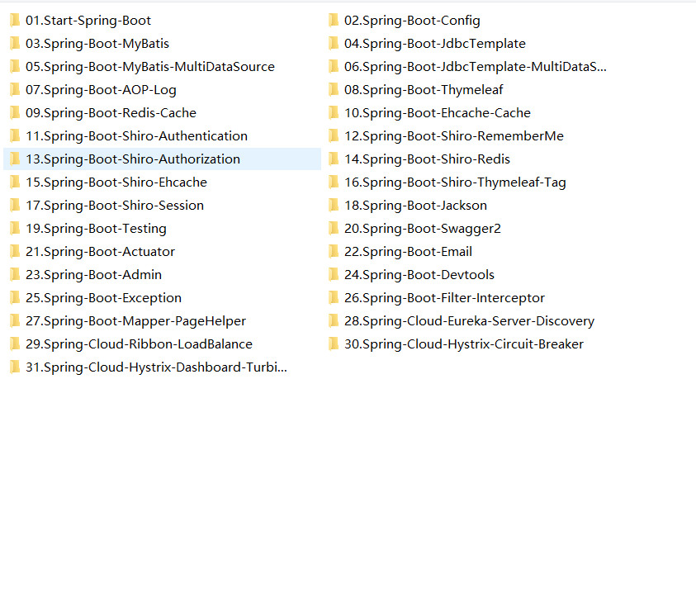Click the 10.Spring-Boot-Ehcache-Cache folder icon
The image size is (696, 616).
click(x=334, y=113)
